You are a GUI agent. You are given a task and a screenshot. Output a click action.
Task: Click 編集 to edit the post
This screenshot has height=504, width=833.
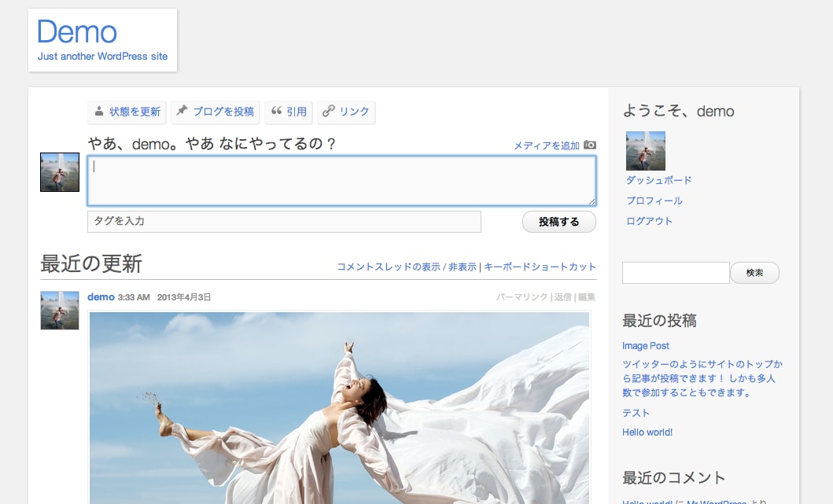(587, 297)
